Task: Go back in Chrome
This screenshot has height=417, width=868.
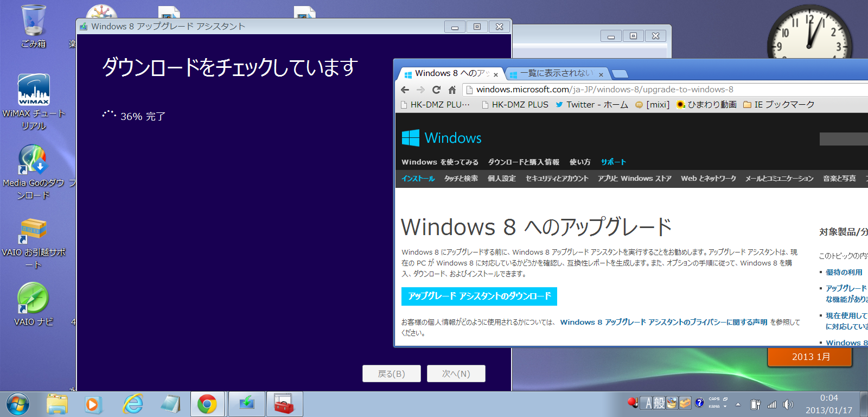Action: [405, 90]
